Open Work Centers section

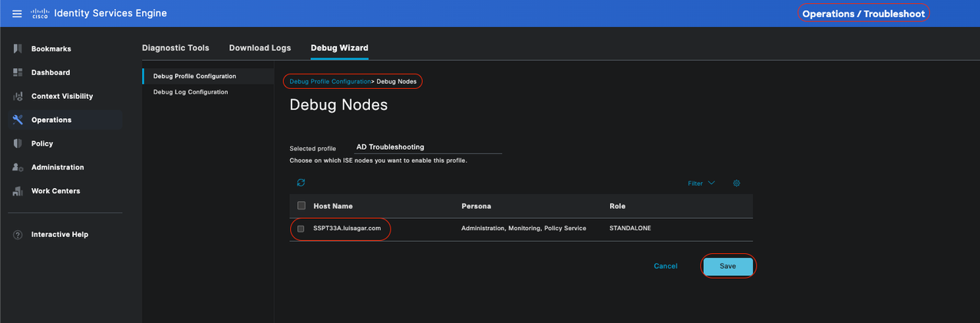click(x=55, y=191)
